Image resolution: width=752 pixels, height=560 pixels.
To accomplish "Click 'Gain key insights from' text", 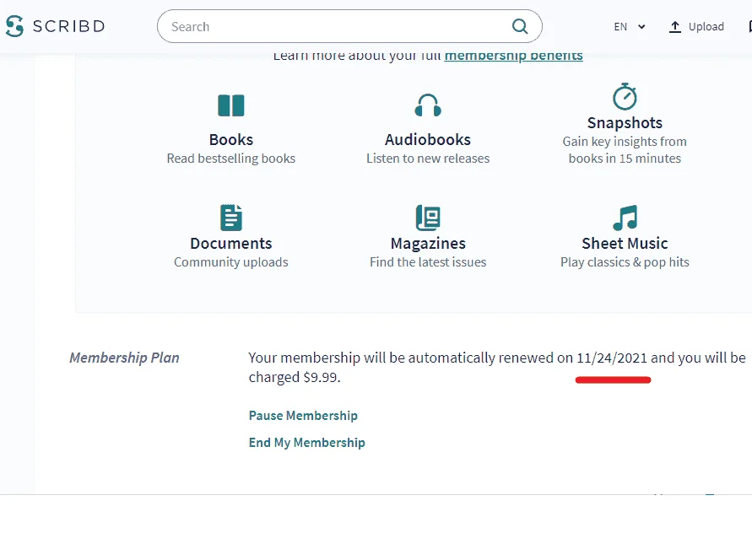I will coord(625,142).
